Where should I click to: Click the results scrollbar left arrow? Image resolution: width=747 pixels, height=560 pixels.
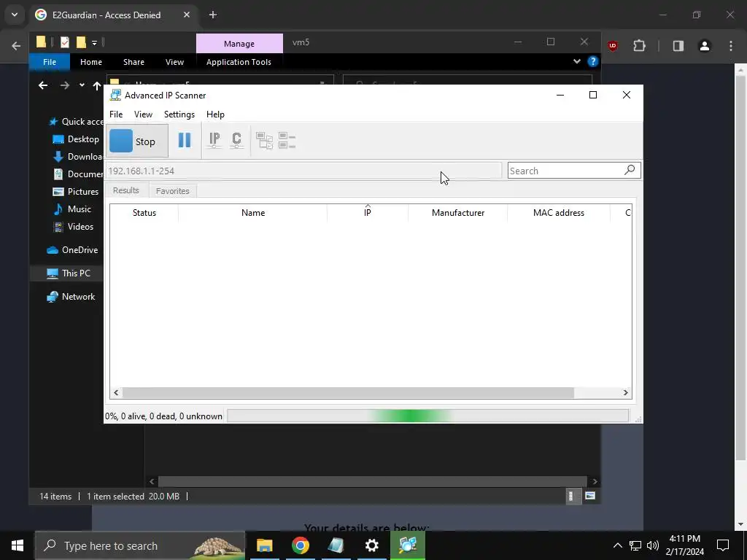[116, 393]
